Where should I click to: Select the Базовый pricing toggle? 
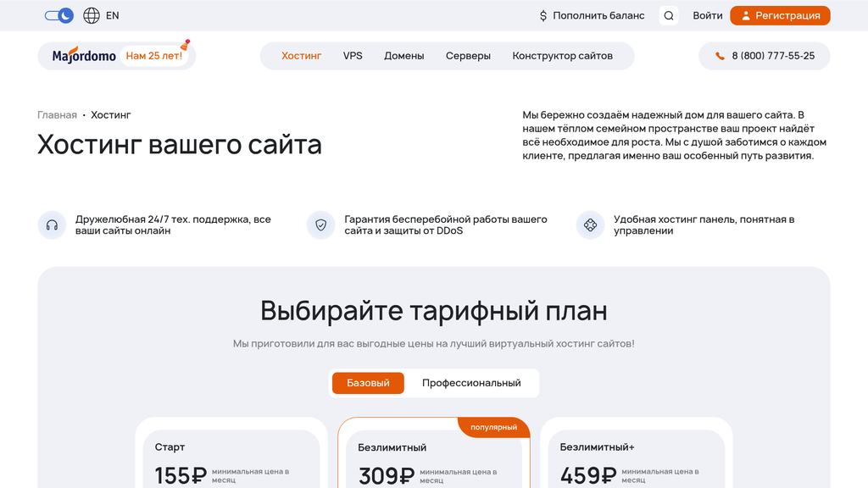tap(367, 383)
